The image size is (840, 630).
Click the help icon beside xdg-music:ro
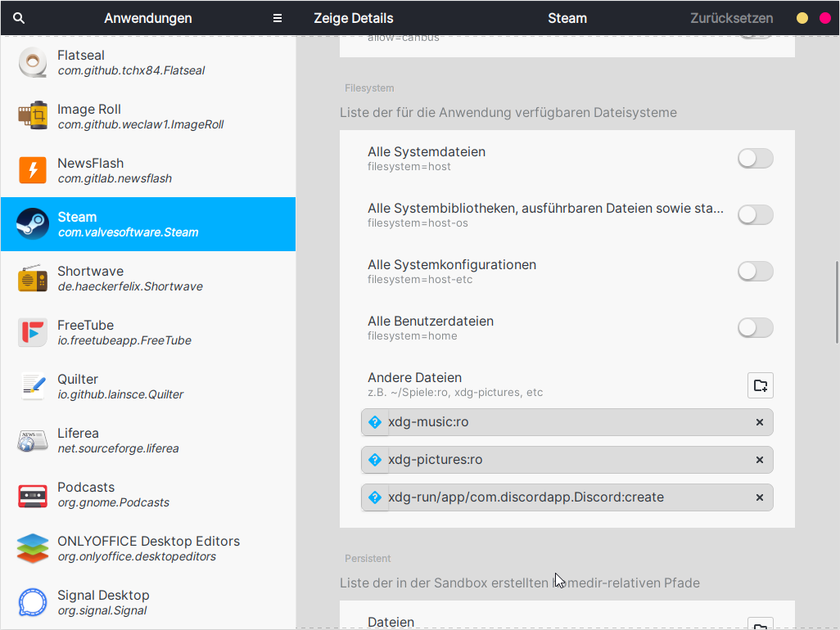pyautogui.click(x=375, y=422)
